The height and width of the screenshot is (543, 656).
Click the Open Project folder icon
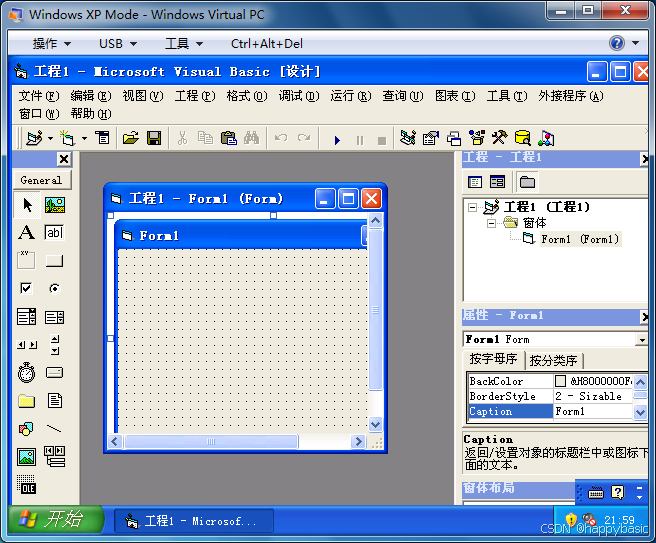[x=131, y=138]
